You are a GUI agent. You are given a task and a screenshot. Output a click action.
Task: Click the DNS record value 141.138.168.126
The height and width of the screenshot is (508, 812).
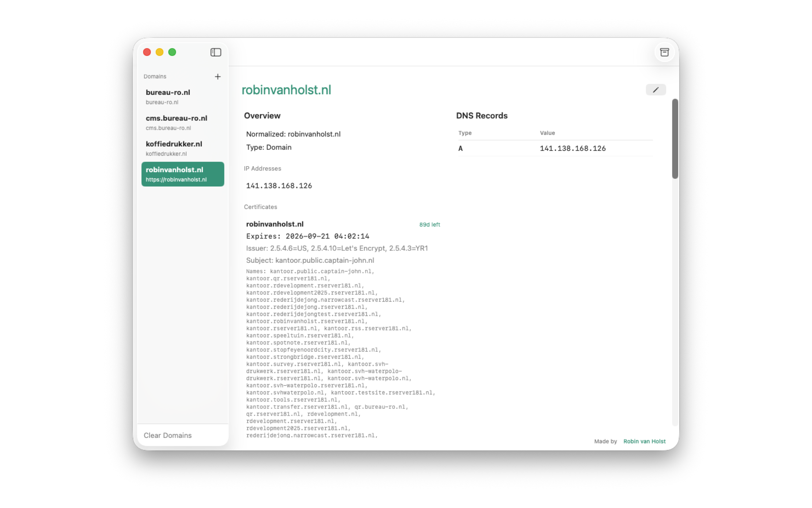point(573,148)
